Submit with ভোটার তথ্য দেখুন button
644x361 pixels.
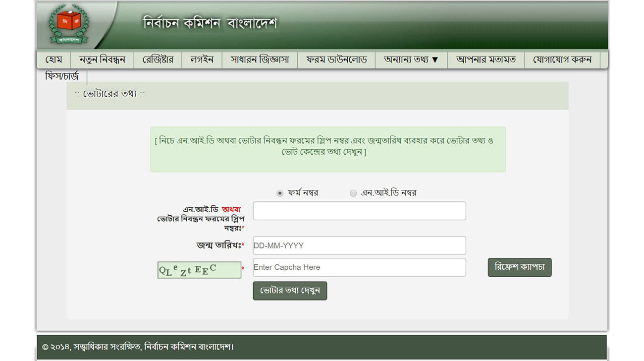click(x=290, y=291)
